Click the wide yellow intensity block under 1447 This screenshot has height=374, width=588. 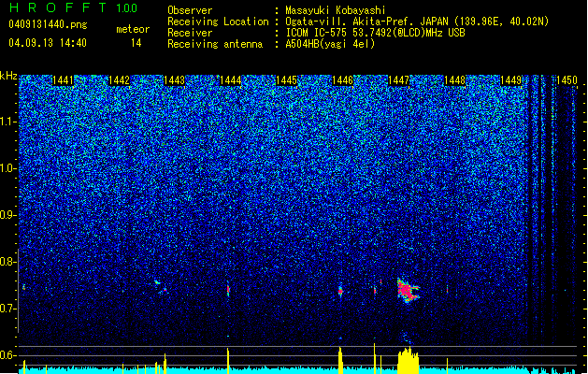click(408, 361)
